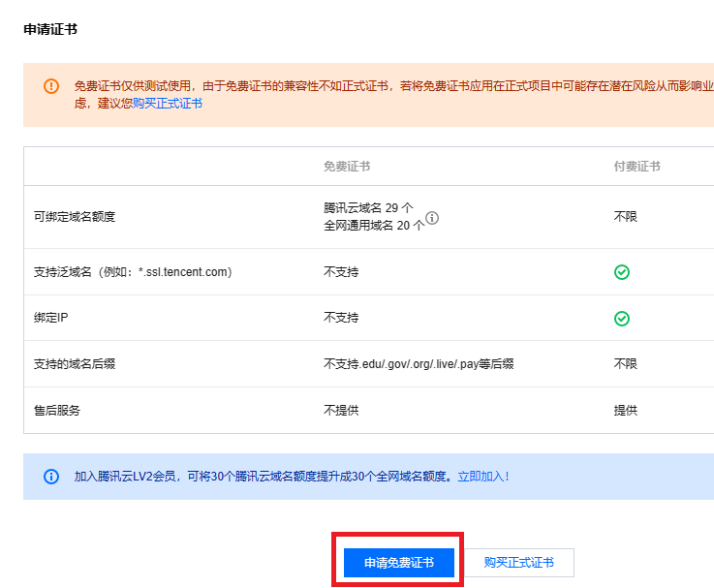The width and height of the screenshot is (714, 588).
Task: Click the 不支持.edu/.gov/.org suffix cell
Action: [x=419, y=364]
